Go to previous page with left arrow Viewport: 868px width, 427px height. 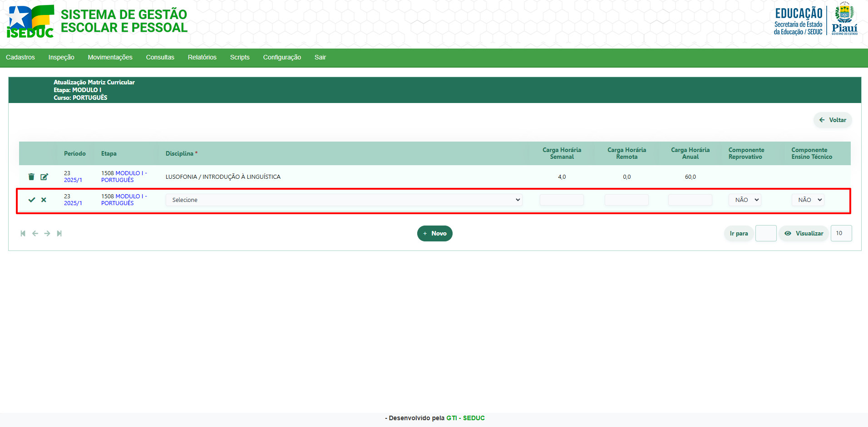coord(35,233)
